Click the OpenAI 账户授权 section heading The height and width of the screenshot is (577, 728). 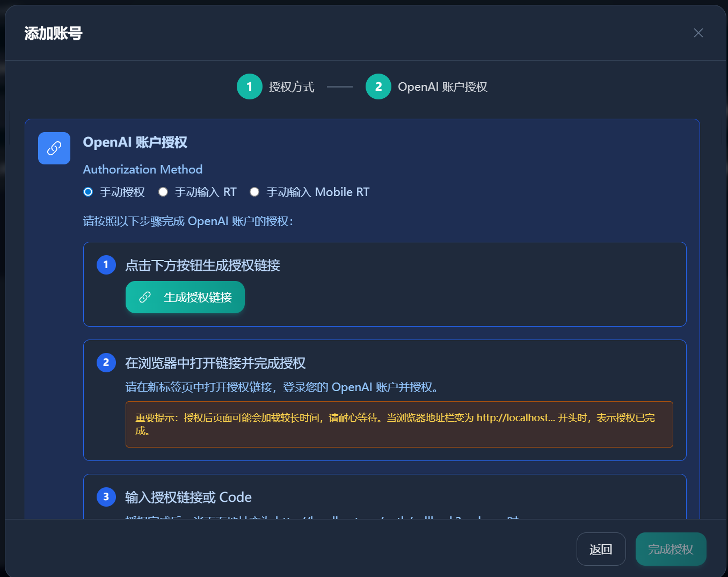135,142
